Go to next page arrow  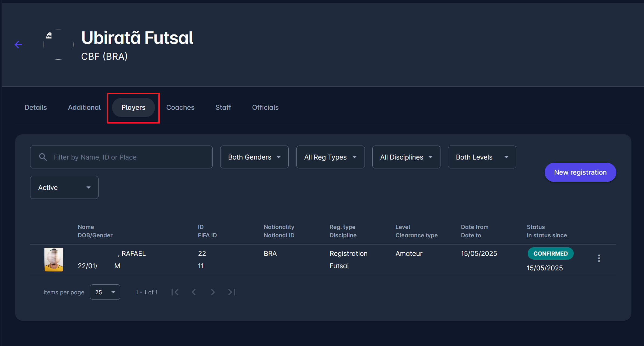pyautogui.click(x=213, y=292)
